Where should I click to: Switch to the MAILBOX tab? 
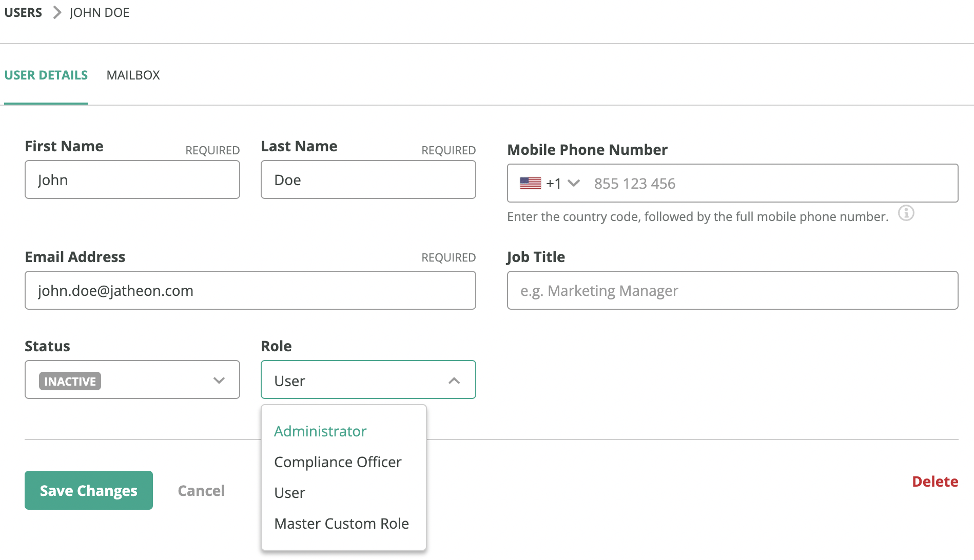pos(133,75)
